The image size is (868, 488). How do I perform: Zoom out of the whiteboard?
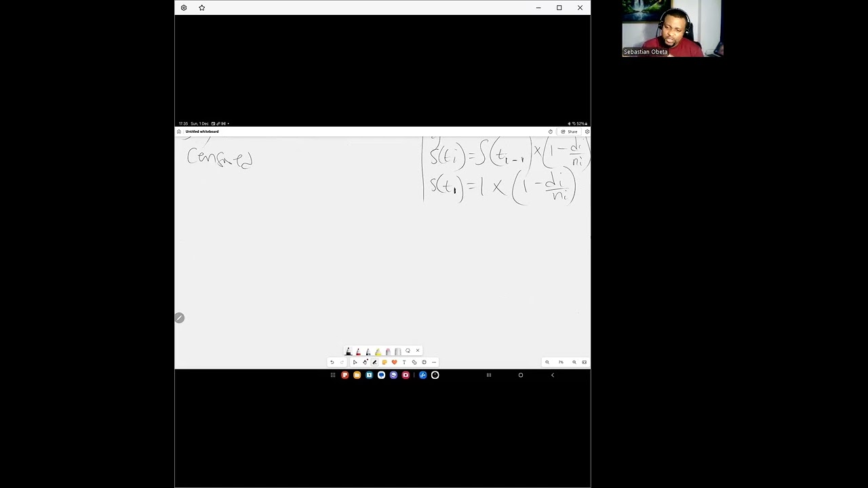(547, 362)
